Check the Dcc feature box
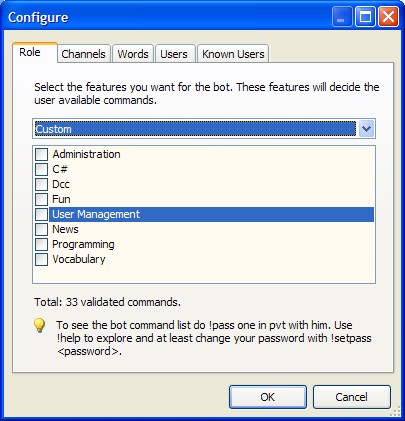405x421 pixels. pyautogui.click(x=41, y=184)
